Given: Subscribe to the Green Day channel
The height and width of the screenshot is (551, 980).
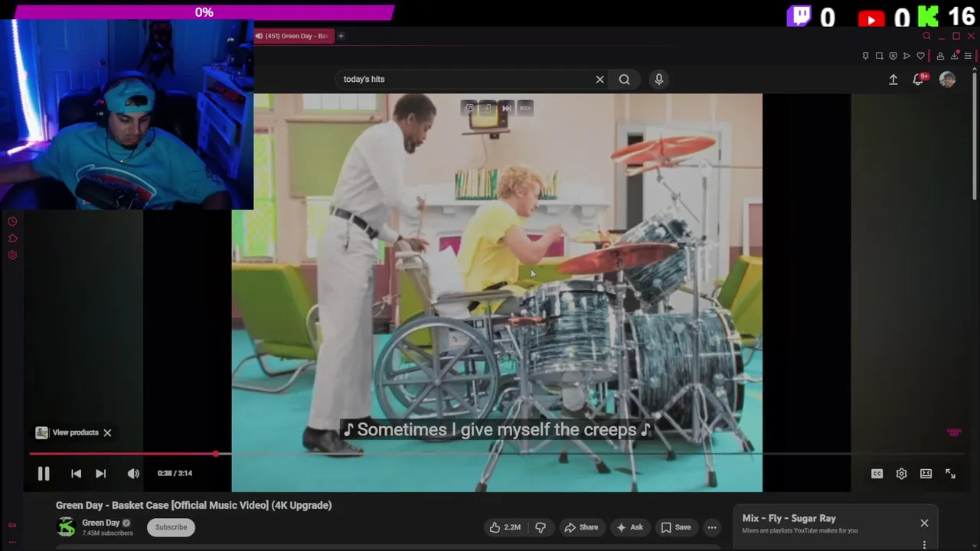Looking at the screenshot, I should click(171, 527).
